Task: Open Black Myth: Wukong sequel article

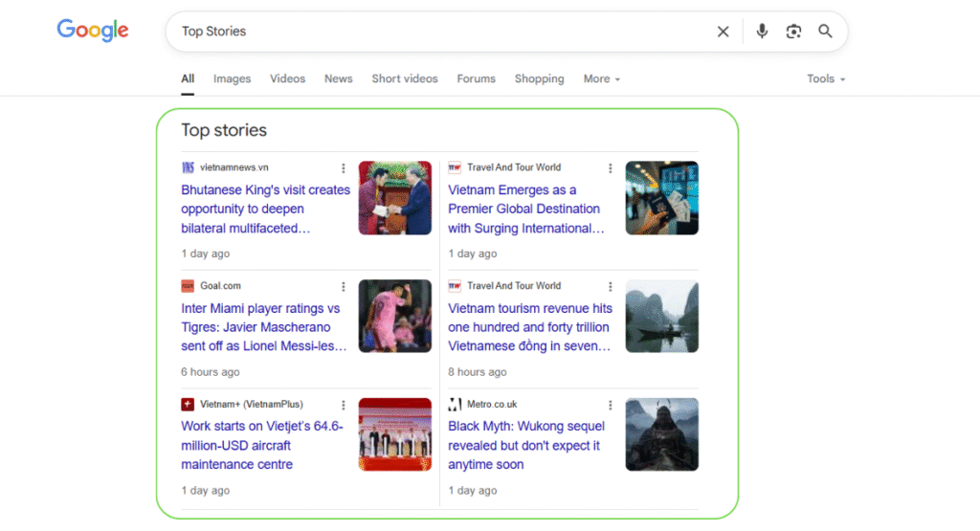Action: (x=525, y=445)
